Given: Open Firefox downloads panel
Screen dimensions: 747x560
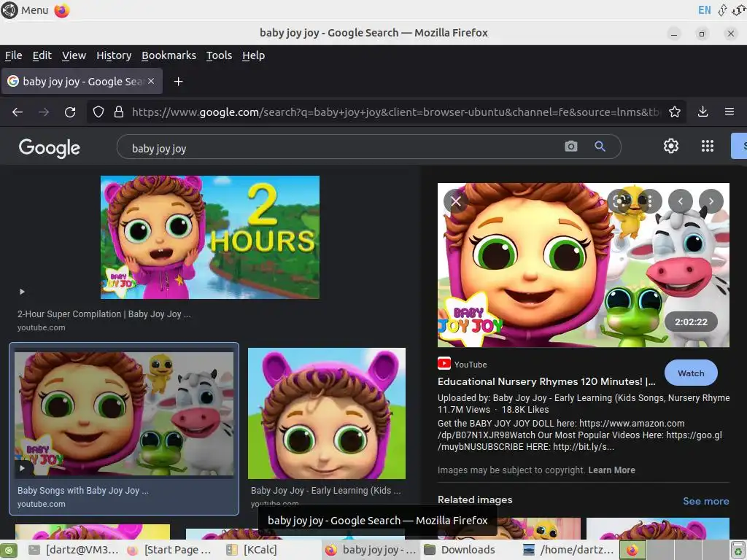Looking at the screenshot, I should pos(703,112).
